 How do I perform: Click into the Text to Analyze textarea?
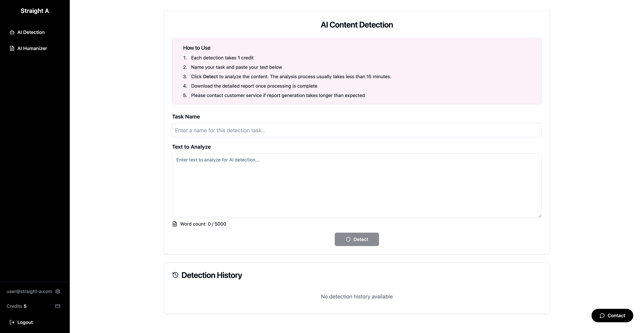coord(357,185)
